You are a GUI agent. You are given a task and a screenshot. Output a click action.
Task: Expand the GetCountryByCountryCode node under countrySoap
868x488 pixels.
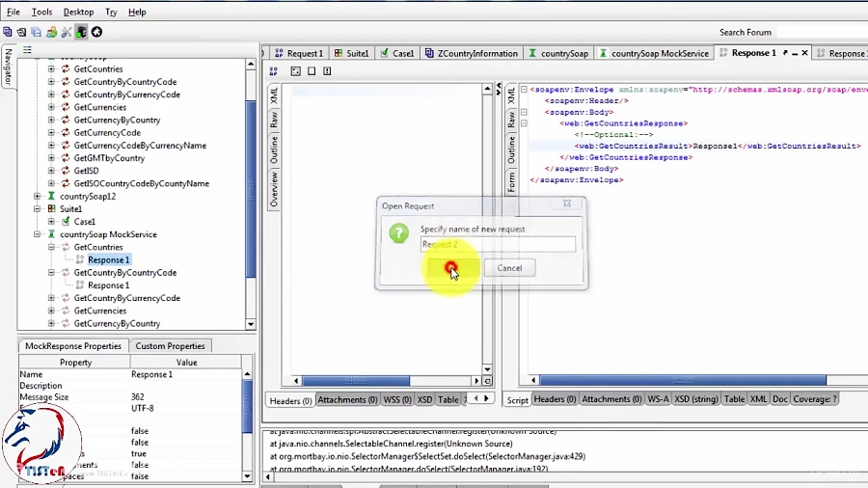51,82
